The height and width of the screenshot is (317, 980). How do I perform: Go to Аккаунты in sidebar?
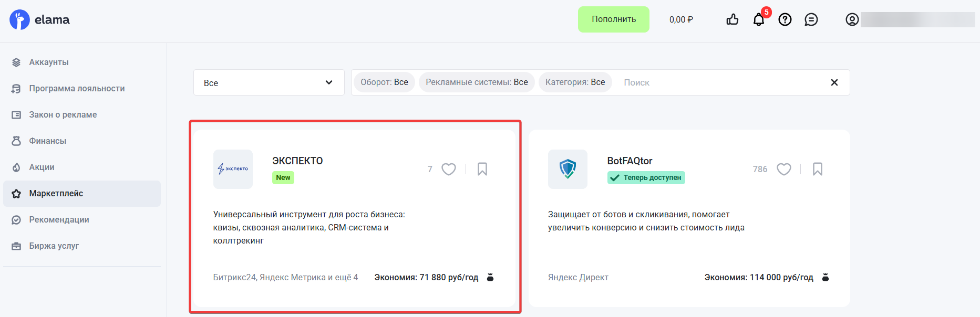click(x=49, y=62)
